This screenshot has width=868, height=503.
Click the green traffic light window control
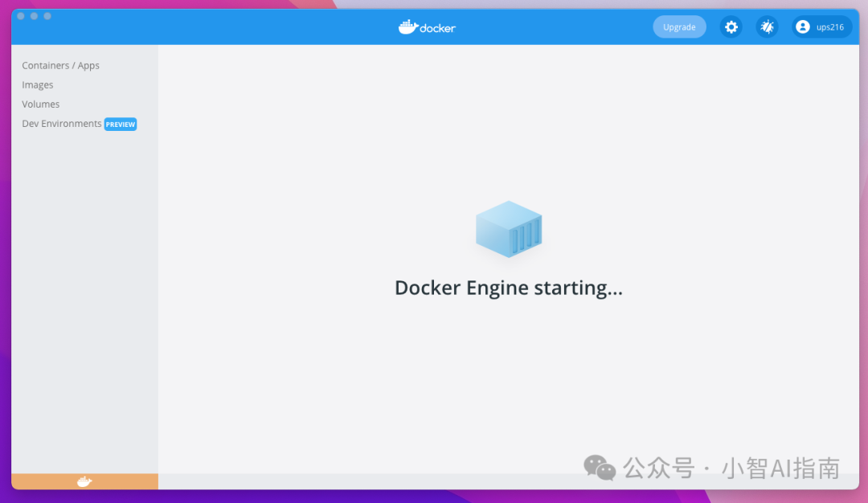tap(47, 15)
